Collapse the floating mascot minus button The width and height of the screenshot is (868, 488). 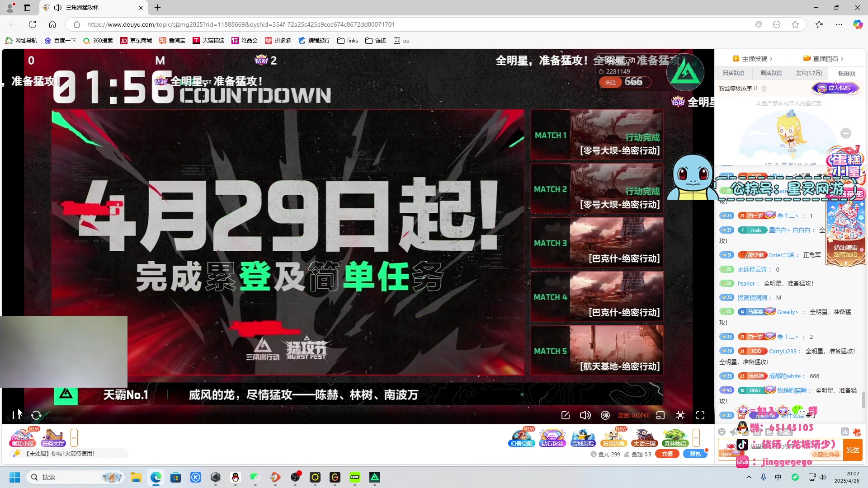[x=846, y=133]
